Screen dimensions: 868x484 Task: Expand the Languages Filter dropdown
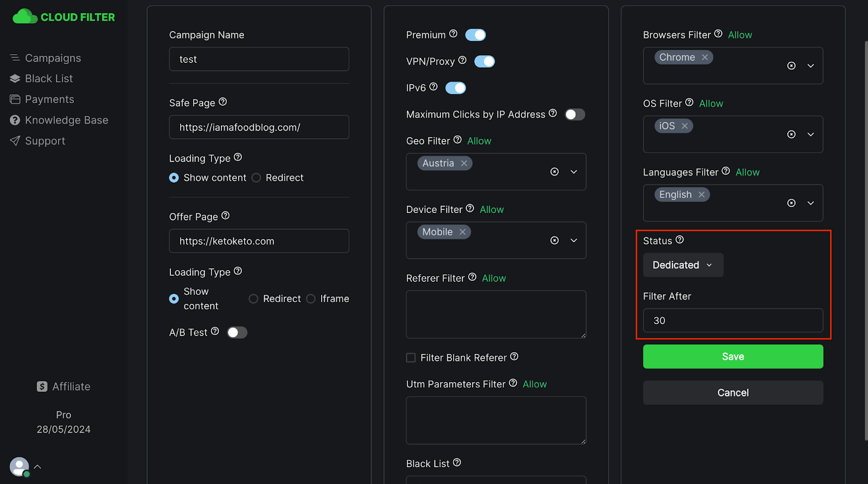click(x=810, y=203)
